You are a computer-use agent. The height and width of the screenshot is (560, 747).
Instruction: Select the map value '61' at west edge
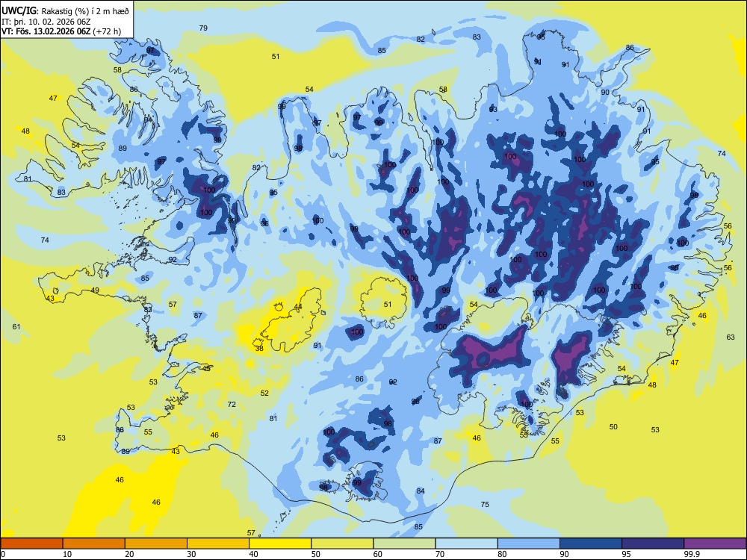tap(16, 327)
